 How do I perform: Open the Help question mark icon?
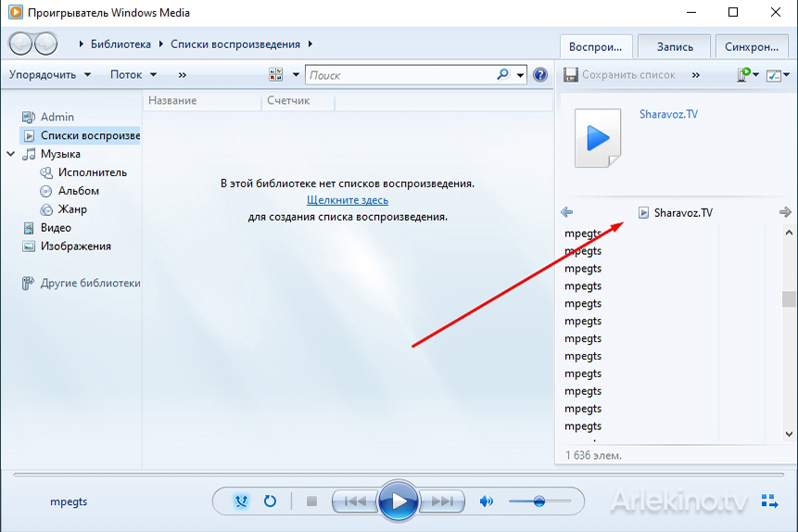click(540, 75)
